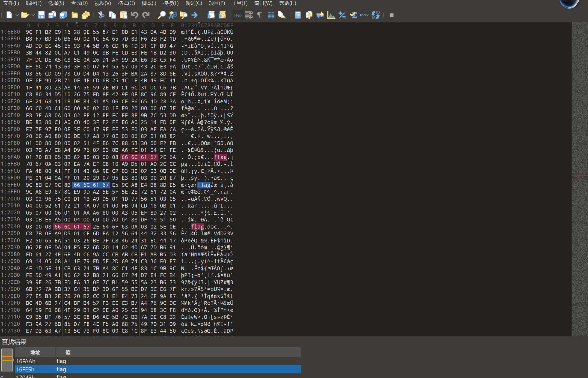Screen dimensions: 588x378
Task: Expand the New file dropdown arrow
Action: click(x=17, y=15)
